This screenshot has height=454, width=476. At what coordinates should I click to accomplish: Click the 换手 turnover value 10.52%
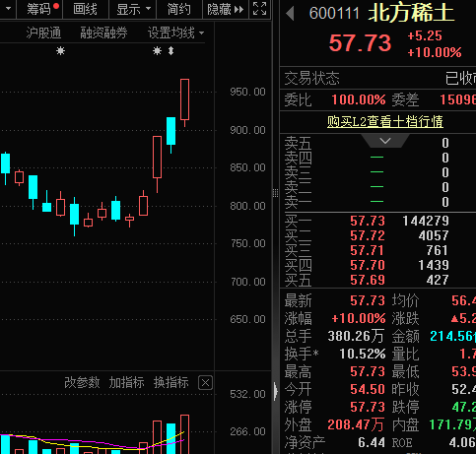coord(363,354)
